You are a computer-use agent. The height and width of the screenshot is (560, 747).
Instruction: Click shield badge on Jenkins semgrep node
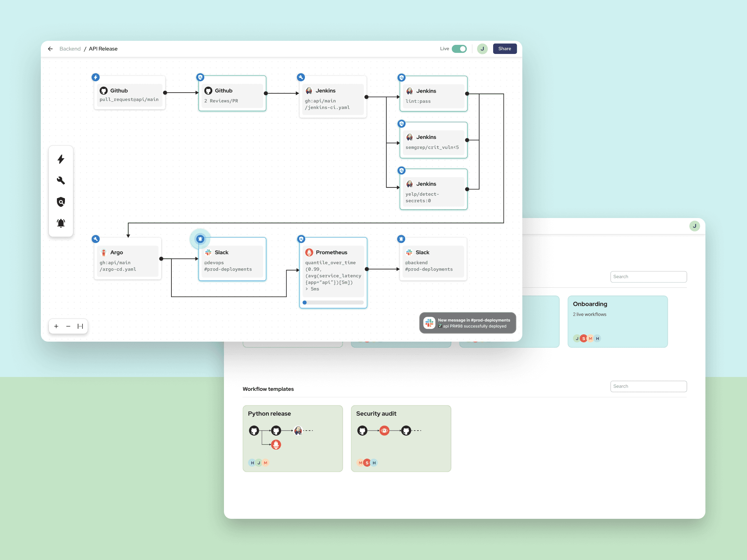click(402, 124)
